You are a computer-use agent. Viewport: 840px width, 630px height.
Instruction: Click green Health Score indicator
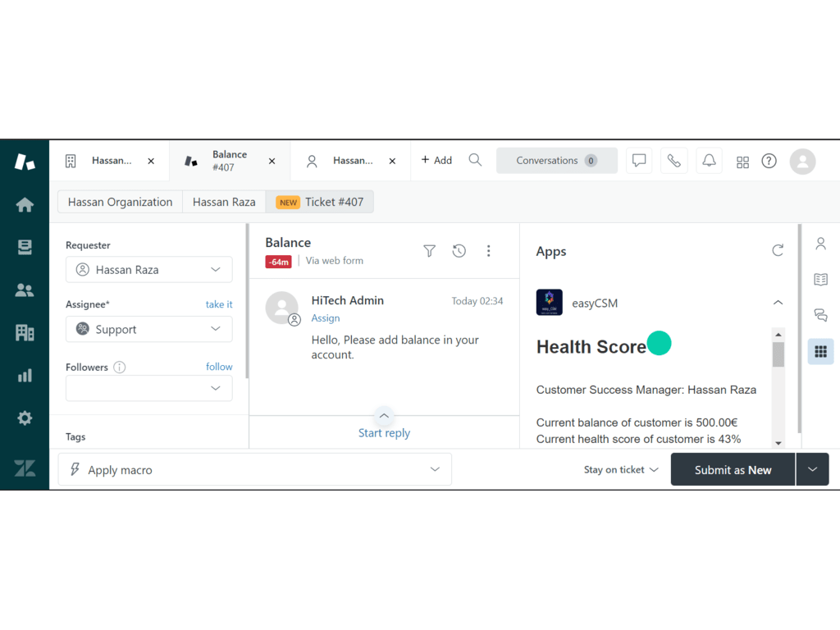coord(659,343)
